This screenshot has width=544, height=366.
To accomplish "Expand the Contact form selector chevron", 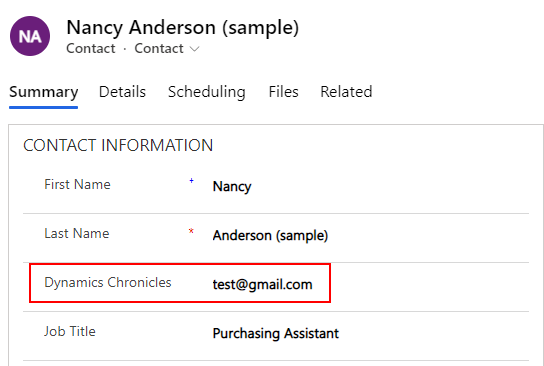I will click(x=195, y=49).
